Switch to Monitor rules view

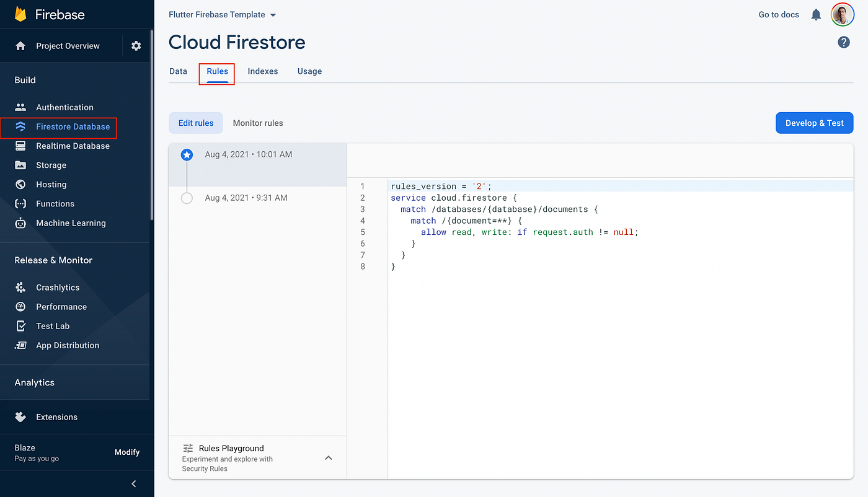[x=258, y=123]
